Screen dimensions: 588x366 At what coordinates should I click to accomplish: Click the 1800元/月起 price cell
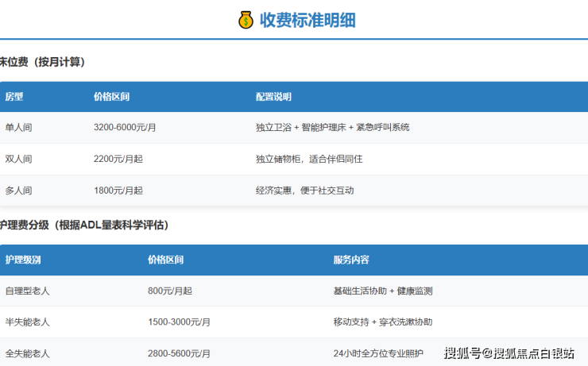(x=118, y=191)
